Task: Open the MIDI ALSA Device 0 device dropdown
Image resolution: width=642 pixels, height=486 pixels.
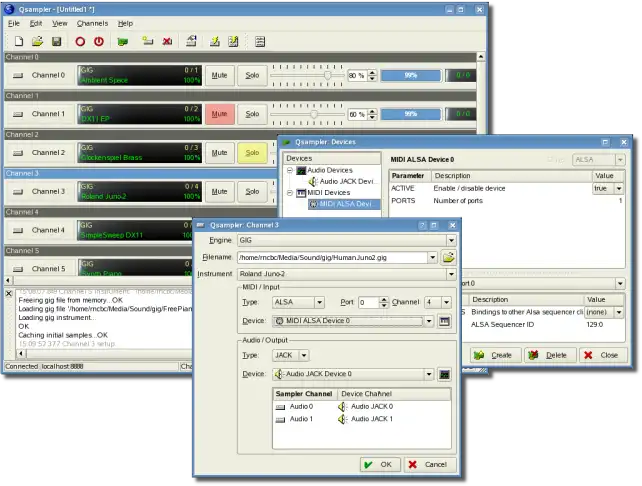Action: [429, 321]
